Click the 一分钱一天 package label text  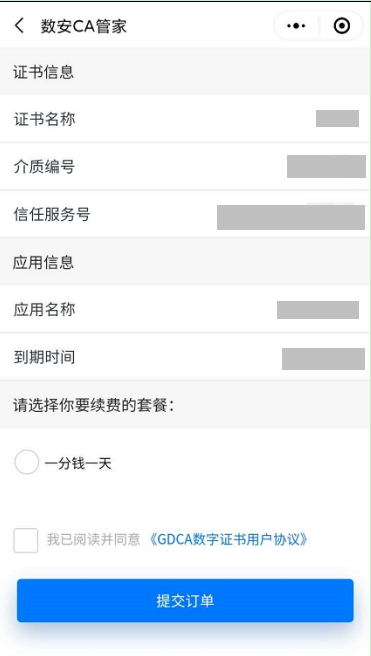(x=78, y=464)
